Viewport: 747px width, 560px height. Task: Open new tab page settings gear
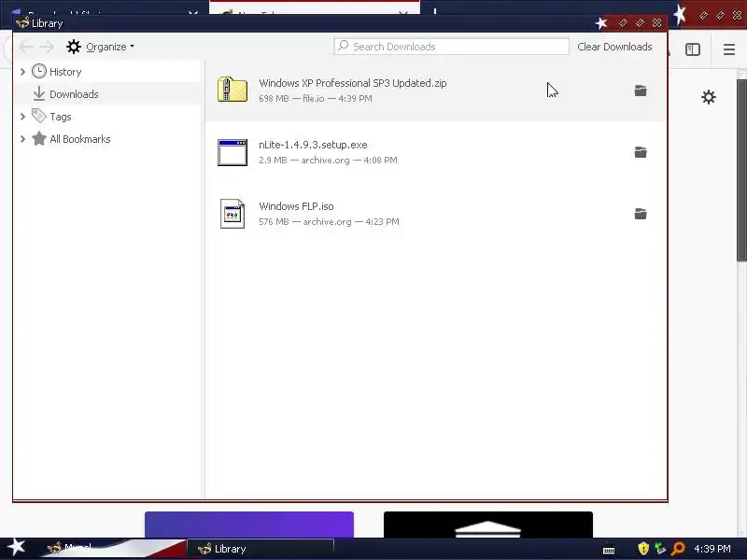pyautogui.click(x=709, y=97)
